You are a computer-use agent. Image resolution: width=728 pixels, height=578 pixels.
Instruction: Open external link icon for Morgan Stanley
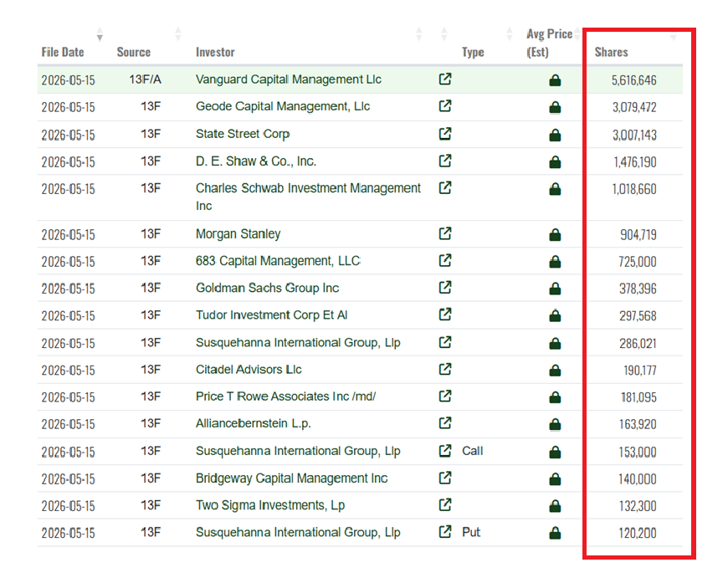[x=445, y=233]
